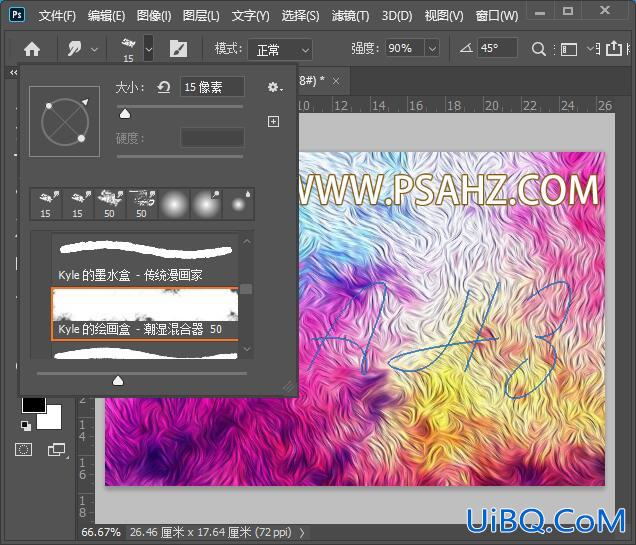Create new brush preset plus icon
The width and height of the screenshot is (636, 545).
273,121
